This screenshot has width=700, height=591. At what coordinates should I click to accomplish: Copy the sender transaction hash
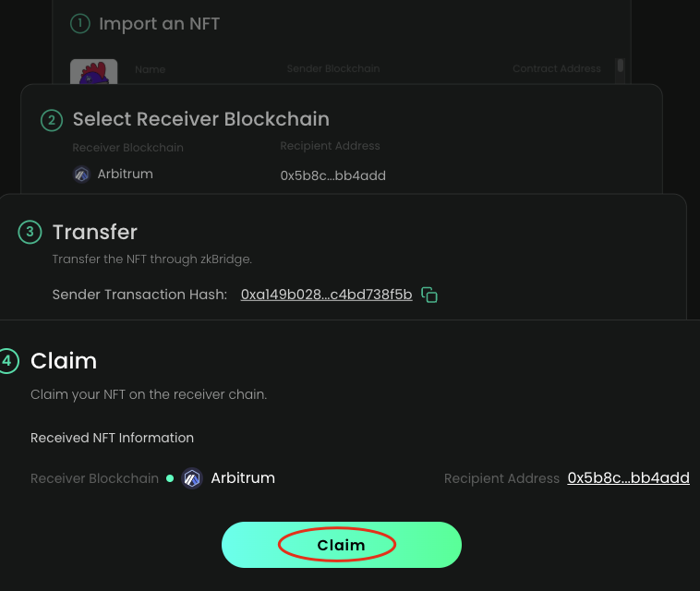click(429, 295)
